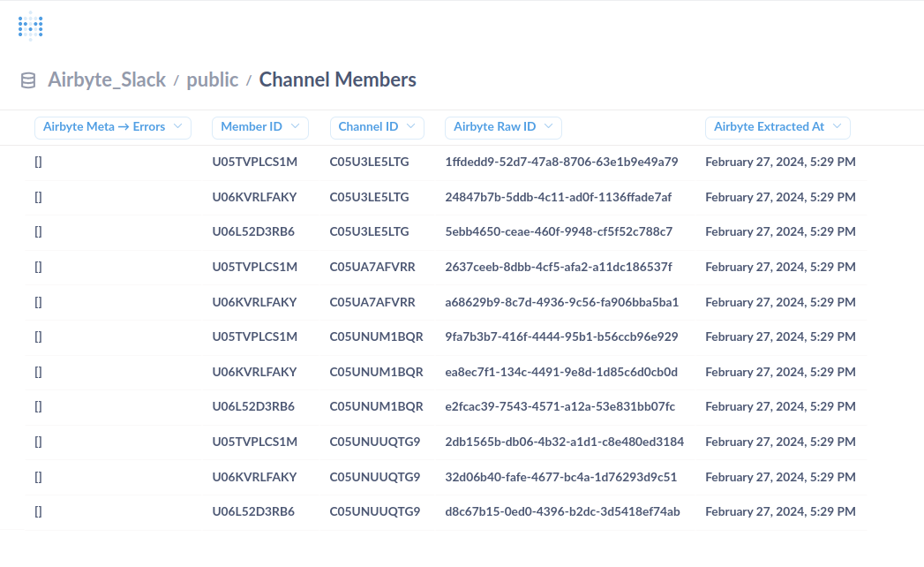The image size is (924, 567).
Task: Select raw ID 2db1565b-db06-4b32-a1d1-c8e480ed3184
Action: (x=564, y=442)
